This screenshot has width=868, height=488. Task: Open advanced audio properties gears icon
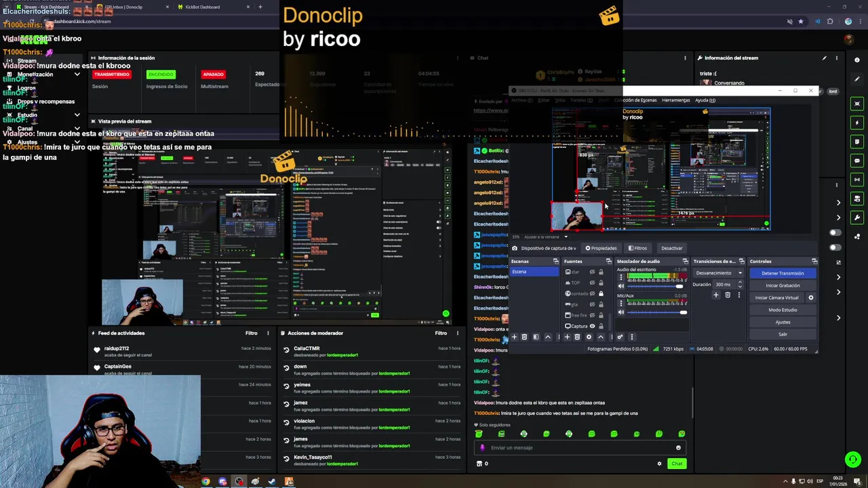coord(620,337)
